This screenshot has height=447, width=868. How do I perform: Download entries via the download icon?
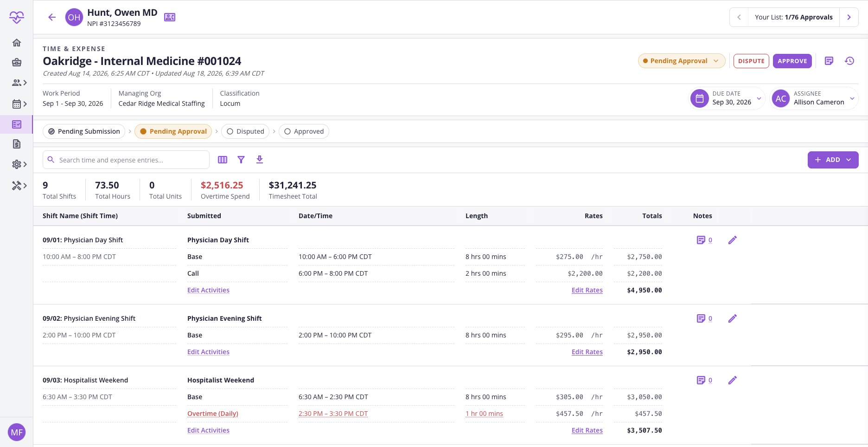point(260,160)
